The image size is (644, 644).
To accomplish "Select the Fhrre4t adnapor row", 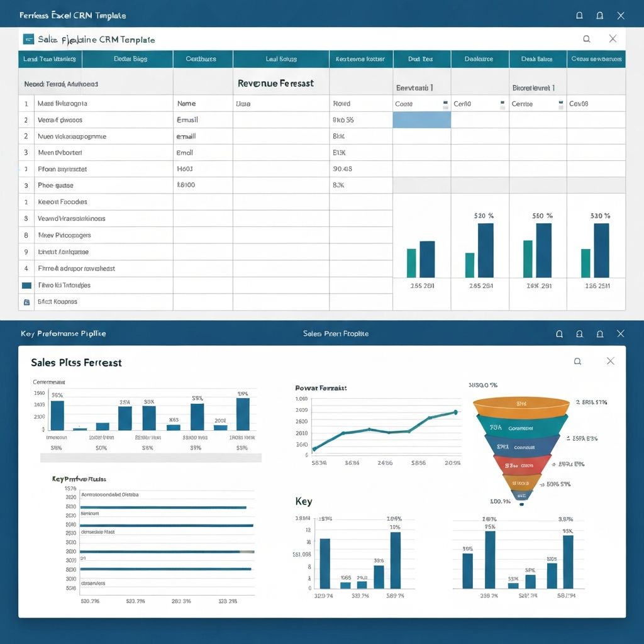I will point(96,269).
